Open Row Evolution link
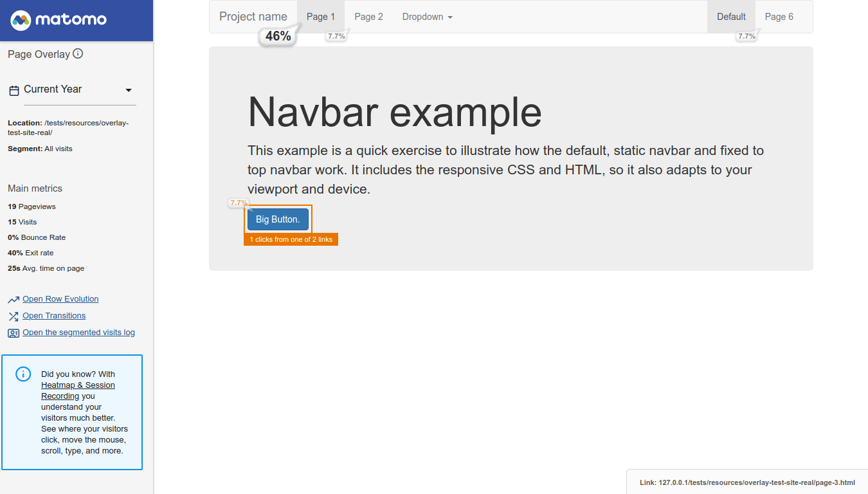Image resolution: width=868 pixels, height=494 pixels. click(x=60, y=299)
